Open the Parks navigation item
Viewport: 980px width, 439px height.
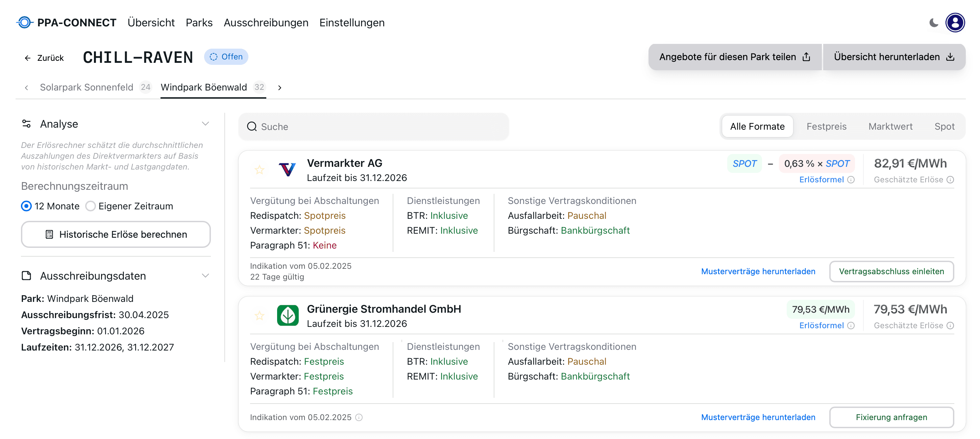[x=199, y=22]
